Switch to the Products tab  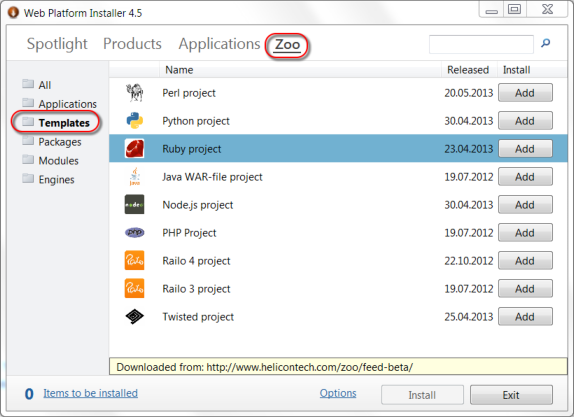click(x=132, y=44)
